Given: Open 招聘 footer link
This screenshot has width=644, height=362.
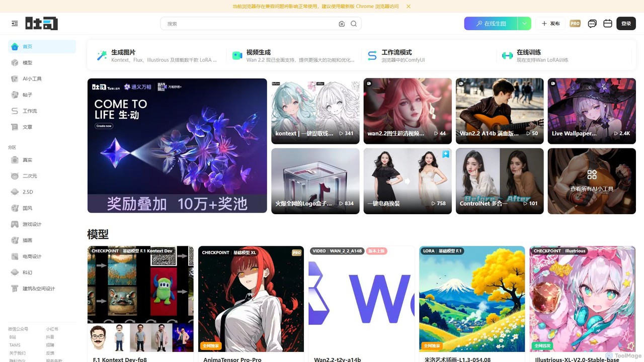Looking at the screenshot, I should pos(50,345).
